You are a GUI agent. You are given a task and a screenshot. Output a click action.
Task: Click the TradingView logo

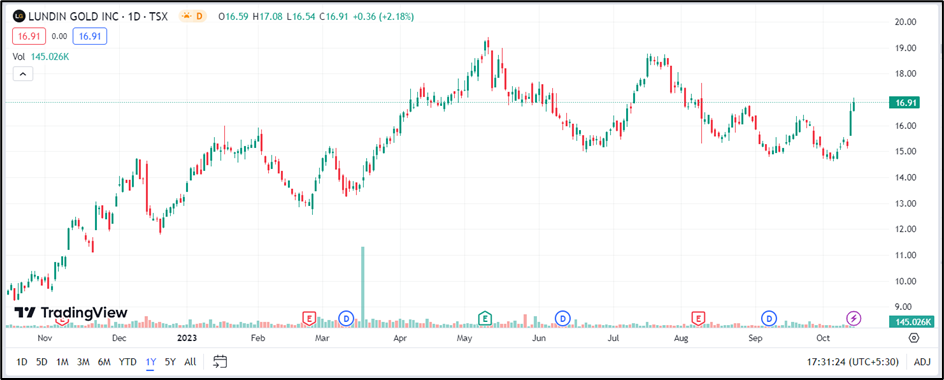click(x=71, y=313)
